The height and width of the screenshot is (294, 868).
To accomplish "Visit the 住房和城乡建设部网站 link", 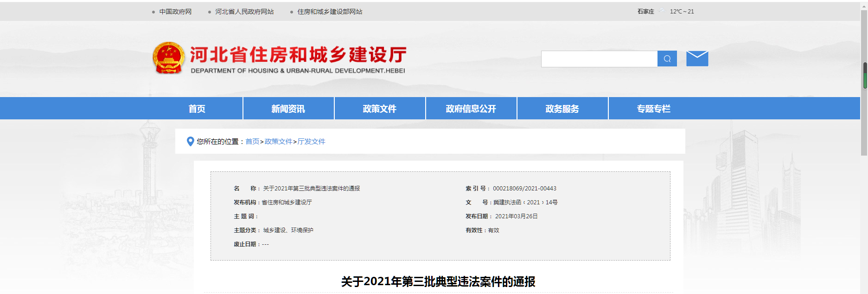I will click(x=330, y=12).
